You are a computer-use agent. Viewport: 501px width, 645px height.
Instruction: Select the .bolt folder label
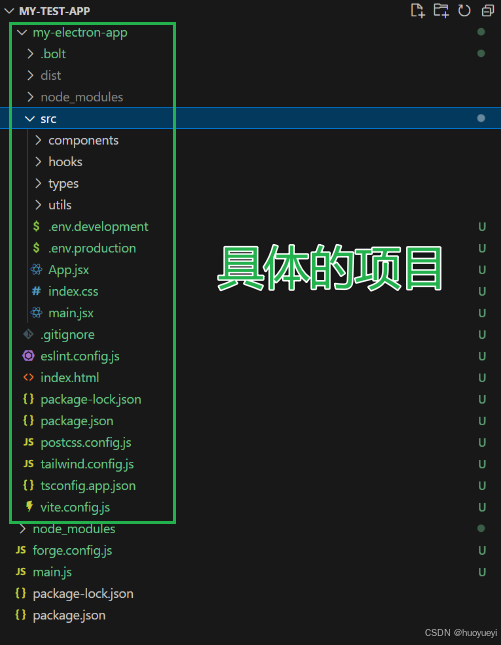coord(53,54)
